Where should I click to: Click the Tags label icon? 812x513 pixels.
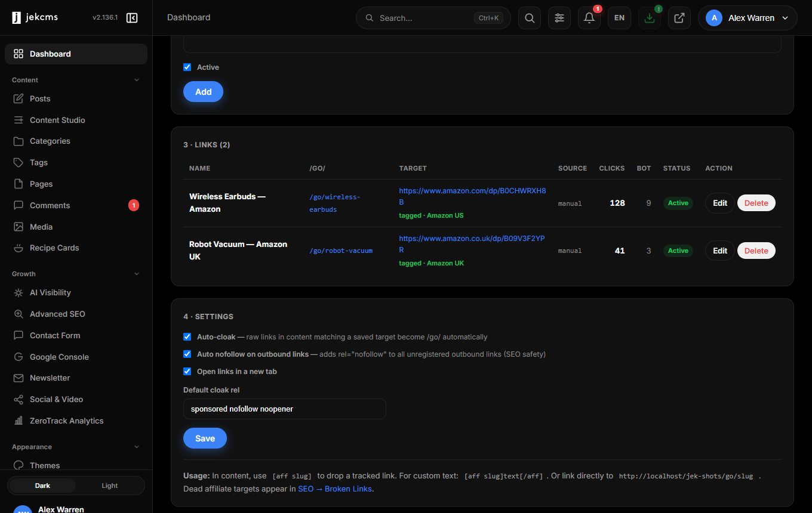pos(19,162)
